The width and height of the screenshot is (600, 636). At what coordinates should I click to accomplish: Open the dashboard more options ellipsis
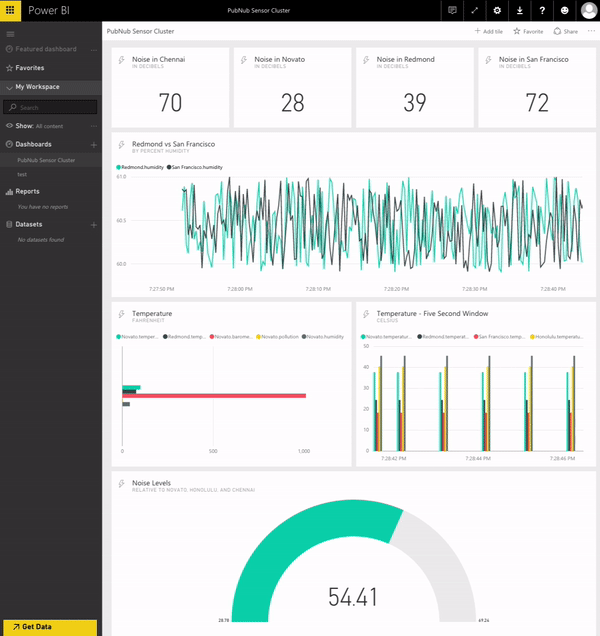[x=591, y=31]
